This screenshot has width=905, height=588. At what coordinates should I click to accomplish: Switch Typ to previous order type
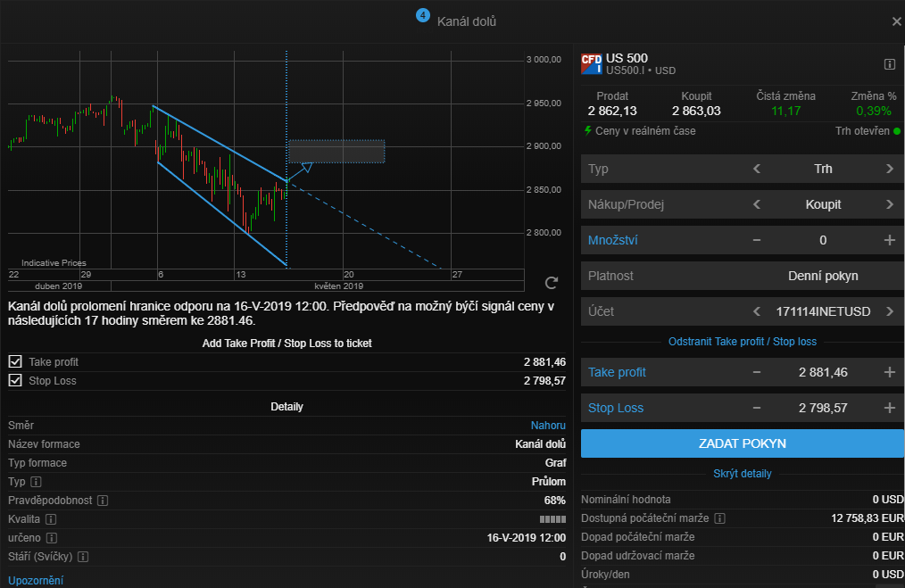coord(757,169)
